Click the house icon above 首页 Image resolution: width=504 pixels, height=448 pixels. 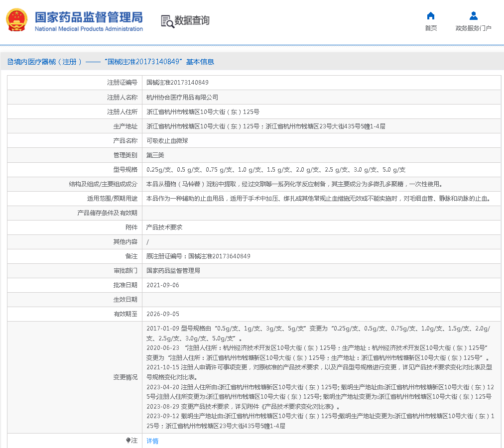pos(431,15)
